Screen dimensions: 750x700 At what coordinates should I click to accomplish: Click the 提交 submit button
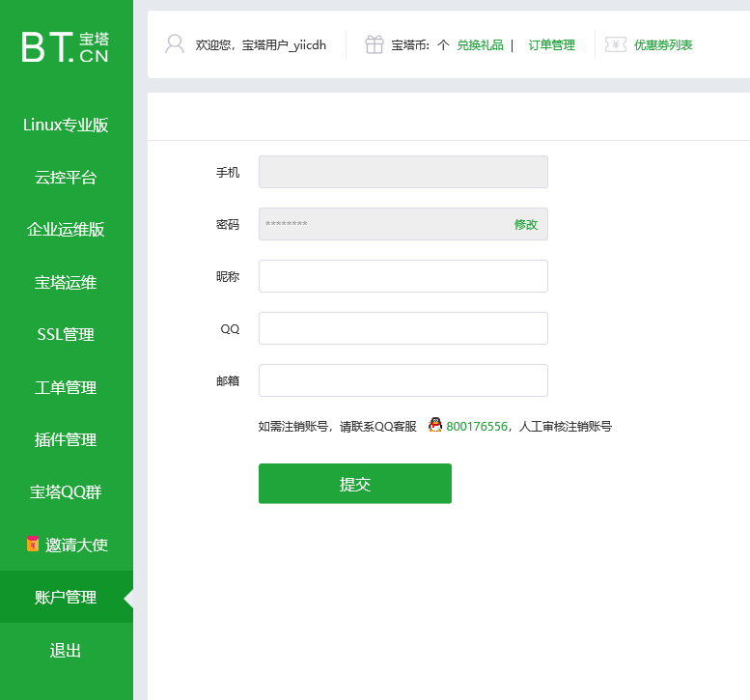tap(355, 484)
